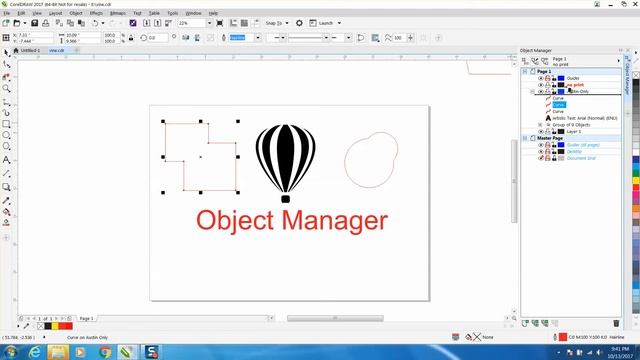This screenshot has width=640, height=360.
Task: Click the Print icon in the toolbar
Action: pos(45,23)
